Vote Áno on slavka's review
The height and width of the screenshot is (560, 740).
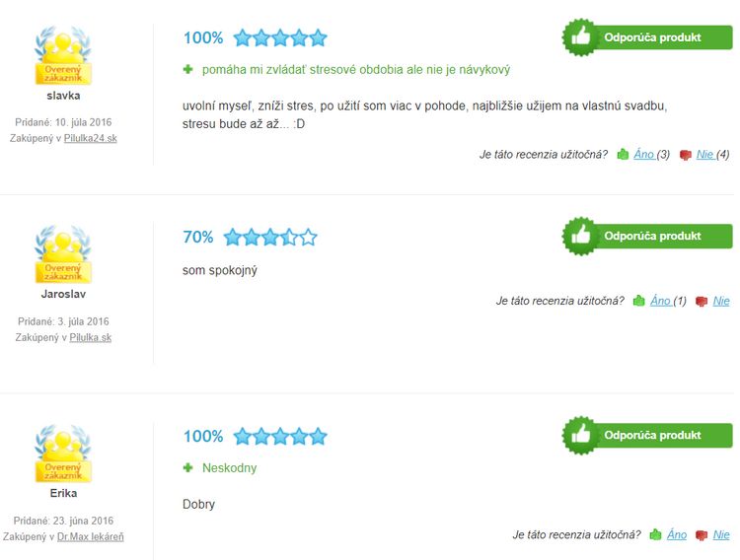[643, 154]
